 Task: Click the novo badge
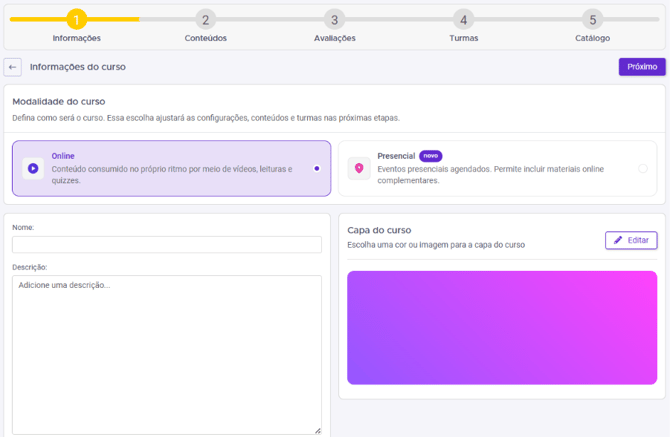[x=430, y=156]
